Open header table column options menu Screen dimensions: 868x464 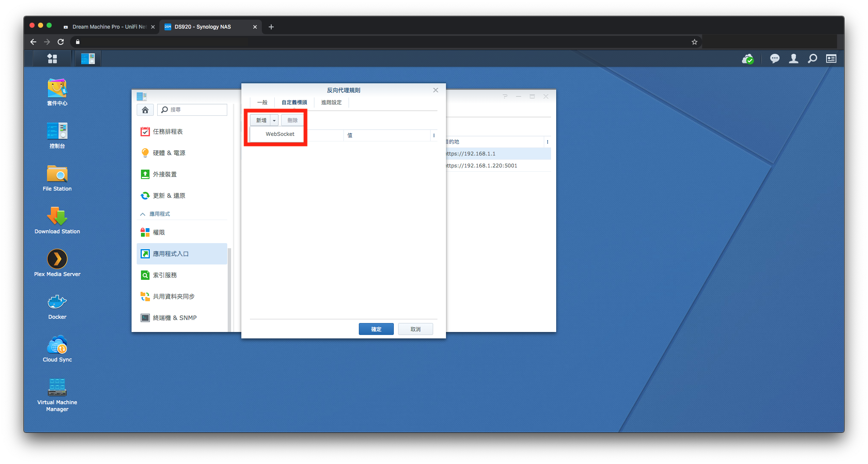(434, 135)
